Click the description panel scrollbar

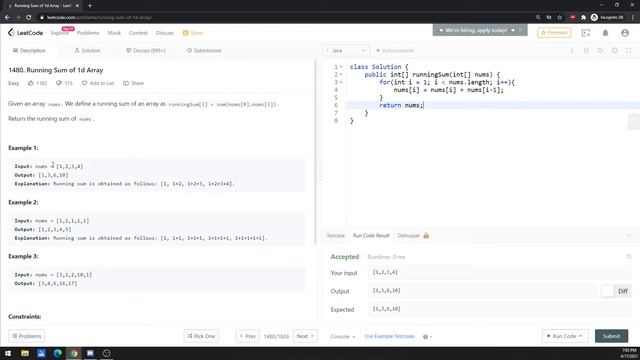click(315, 152)
